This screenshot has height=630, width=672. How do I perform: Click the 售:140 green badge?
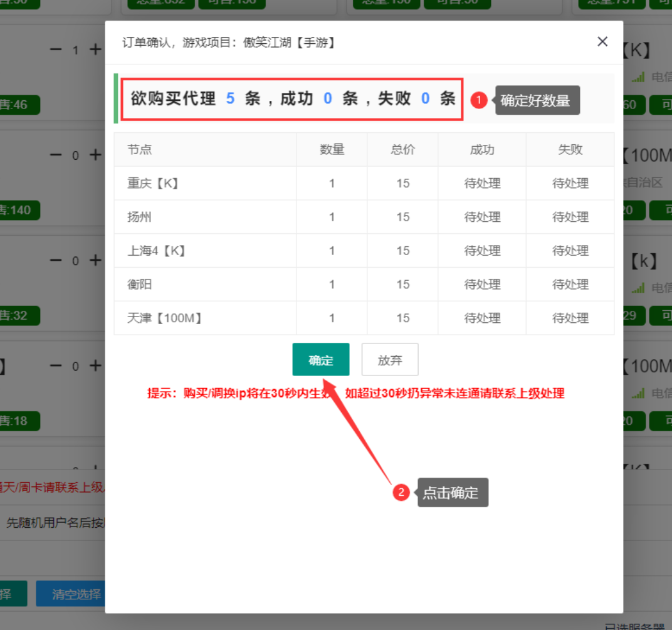[x=19, y=210]
